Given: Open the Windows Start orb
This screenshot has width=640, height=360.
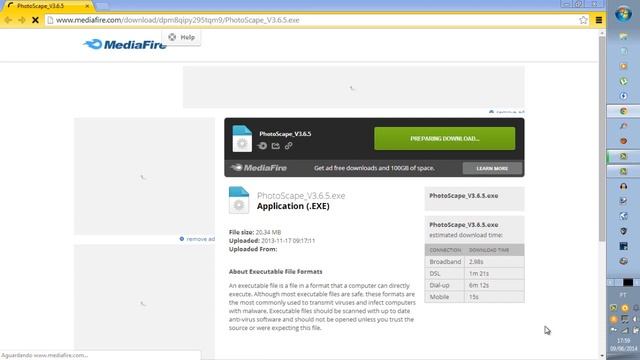Looking at the screenshot, I should (623, 14).
